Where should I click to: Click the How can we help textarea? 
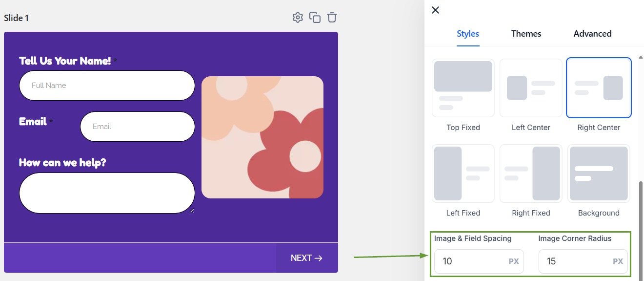pos(107,193)
